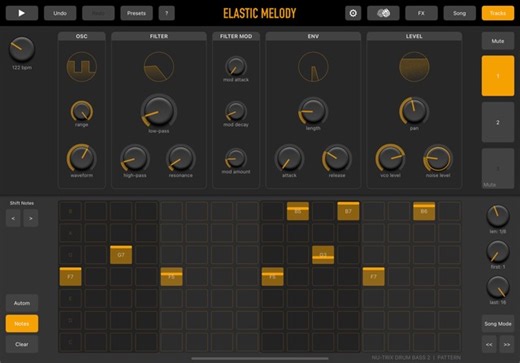Go to next pattern with >> button
This screenshot has height=363, width=520.
coord(507,344)
